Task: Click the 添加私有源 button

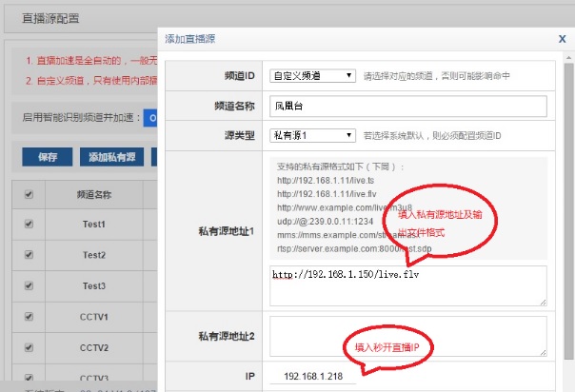Action: pyautogui.click(x=111, y=157)
